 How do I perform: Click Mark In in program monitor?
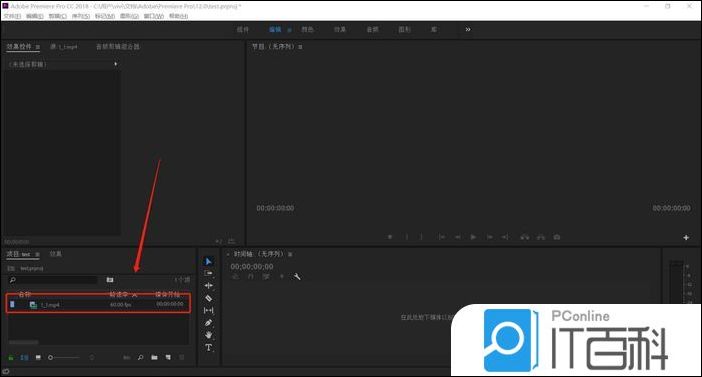pos(407,237)
